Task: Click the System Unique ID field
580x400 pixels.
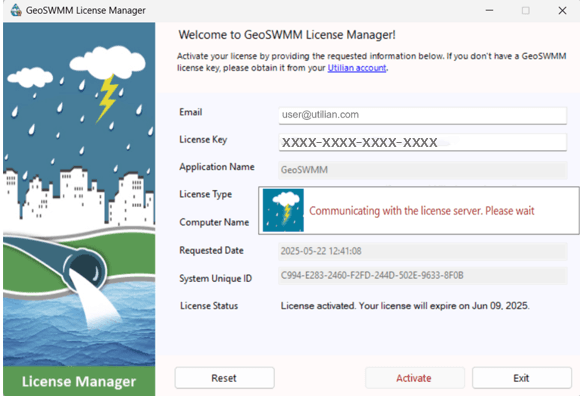Action: (x=422, y=276)
